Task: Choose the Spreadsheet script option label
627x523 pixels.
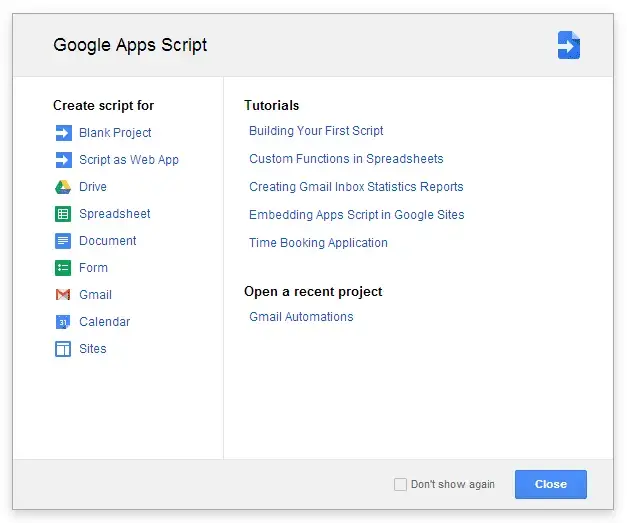Action: coord(115,214)
